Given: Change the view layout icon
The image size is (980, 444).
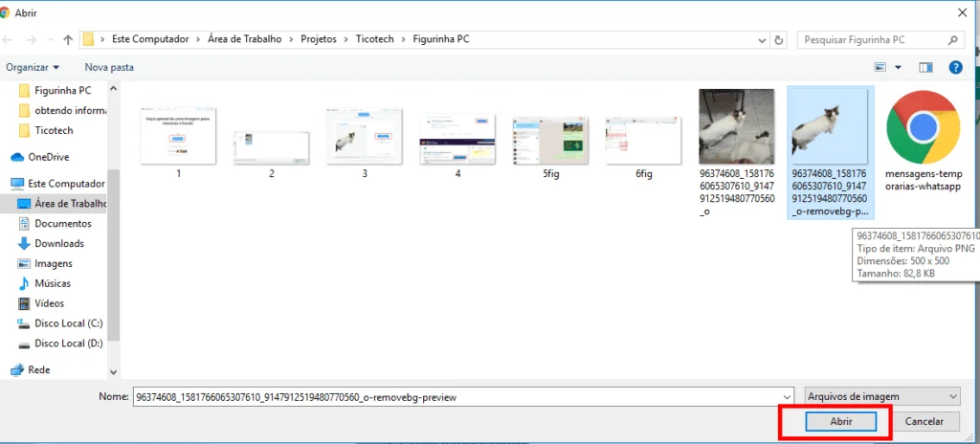Looking at the screenshot, I should pyautogui.click(x=880, y=67).
